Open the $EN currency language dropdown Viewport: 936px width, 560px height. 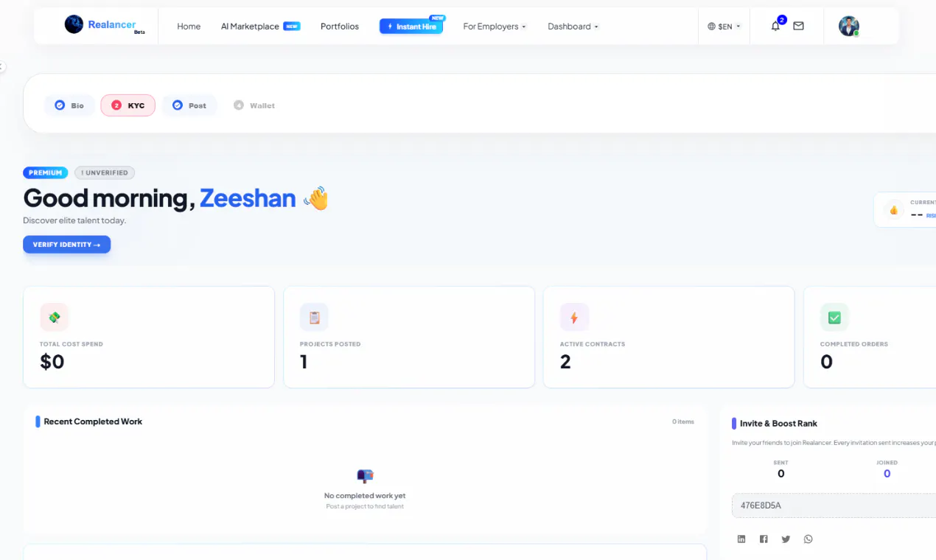(x=724, y=27)
